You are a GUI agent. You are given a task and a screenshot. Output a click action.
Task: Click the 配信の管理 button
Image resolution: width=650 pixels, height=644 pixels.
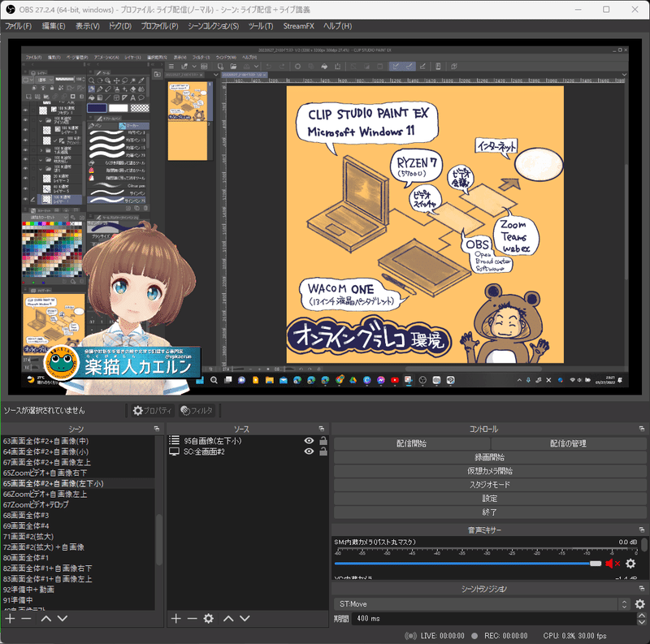568,443
